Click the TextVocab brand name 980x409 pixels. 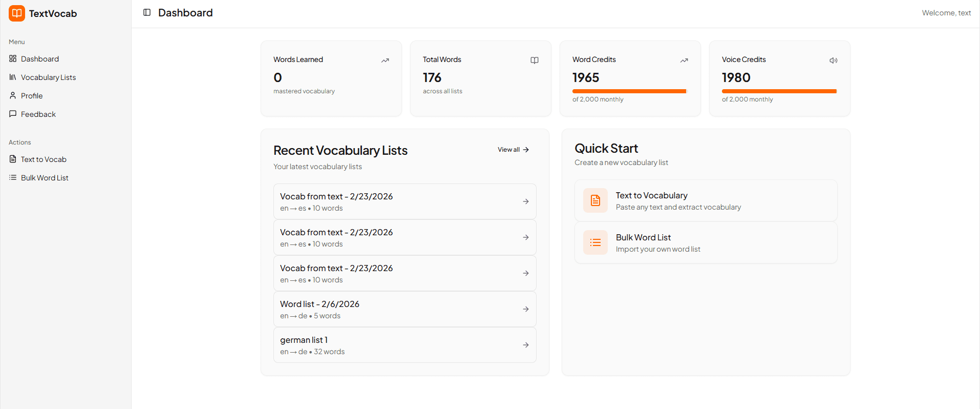pos(53,13)
